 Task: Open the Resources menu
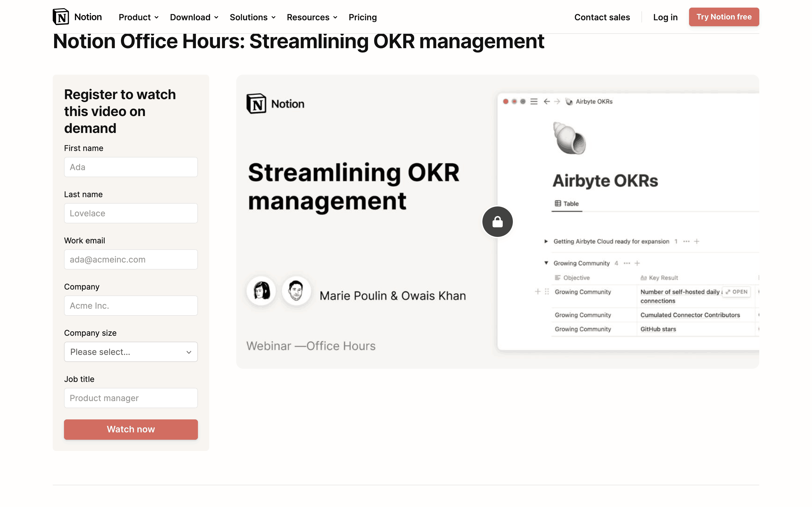click(312, 17)
